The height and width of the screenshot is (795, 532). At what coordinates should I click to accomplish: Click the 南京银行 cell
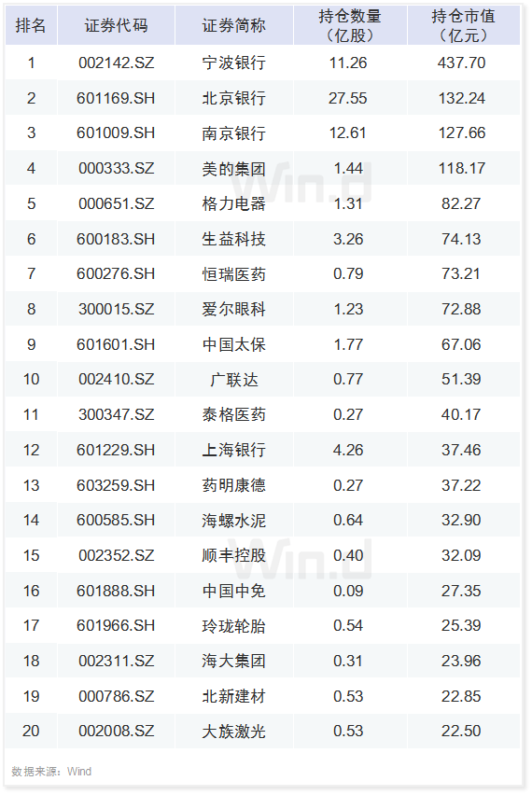coord(233,132)
